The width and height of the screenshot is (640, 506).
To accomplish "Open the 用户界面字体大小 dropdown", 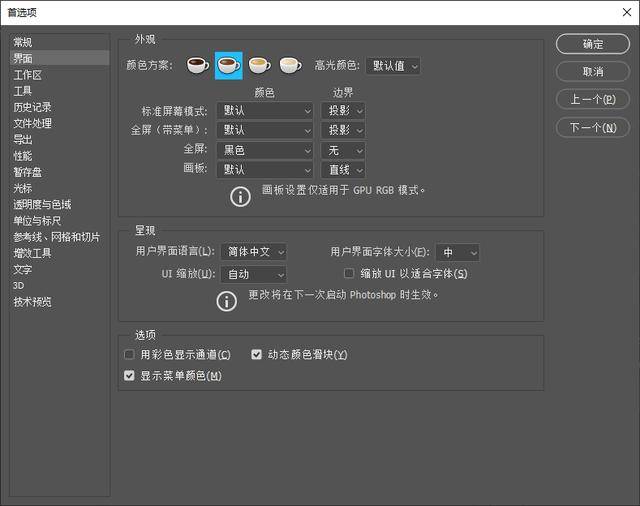I will [457, 252].
